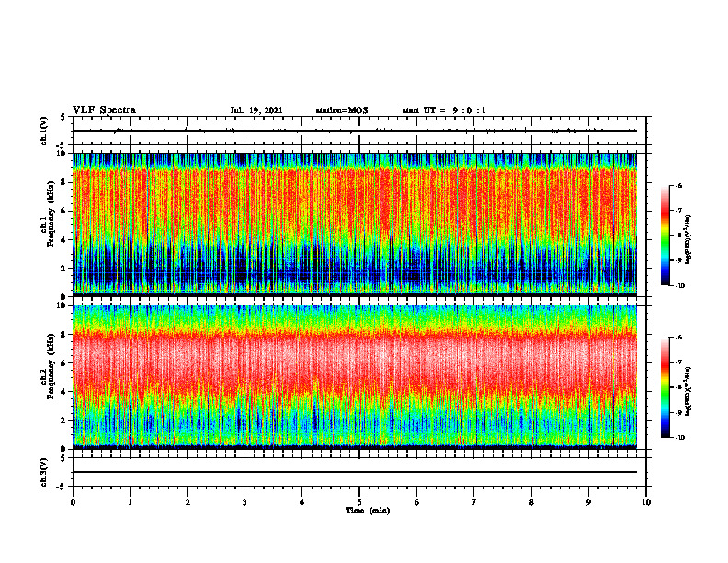Click the "-8" label on ch.2 color bar
Image resolution: width=728 pixels, height=563 pixels.
tap(678, 387)
